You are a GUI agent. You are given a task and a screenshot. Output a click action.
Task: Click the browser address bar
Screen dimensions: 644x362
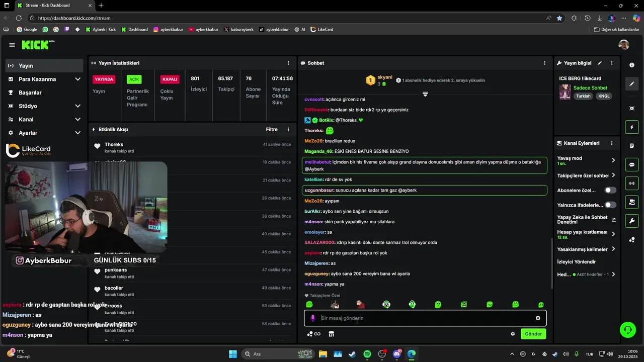click(292, 18)
